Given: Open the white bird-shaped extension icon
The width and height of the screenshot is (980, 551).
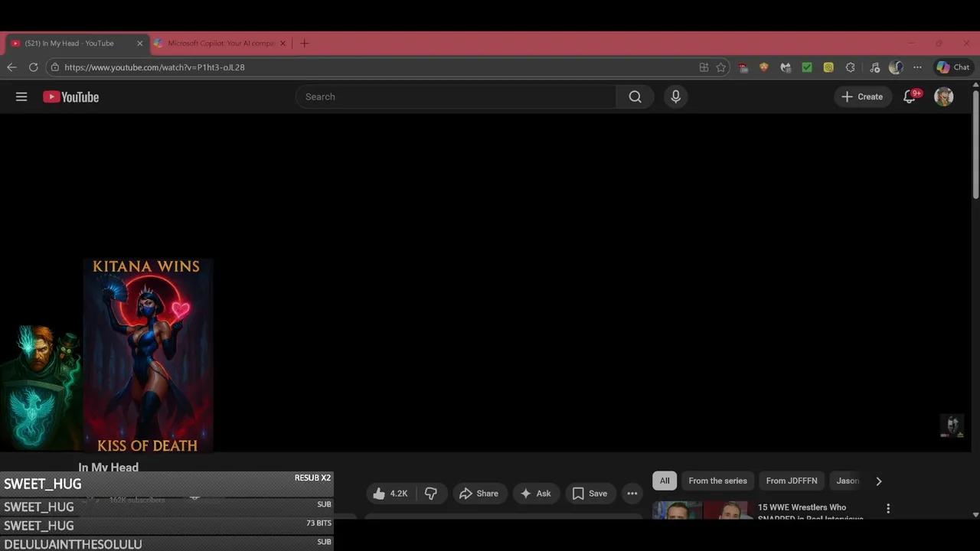Looking at the screenshot, I should (785, 67).
